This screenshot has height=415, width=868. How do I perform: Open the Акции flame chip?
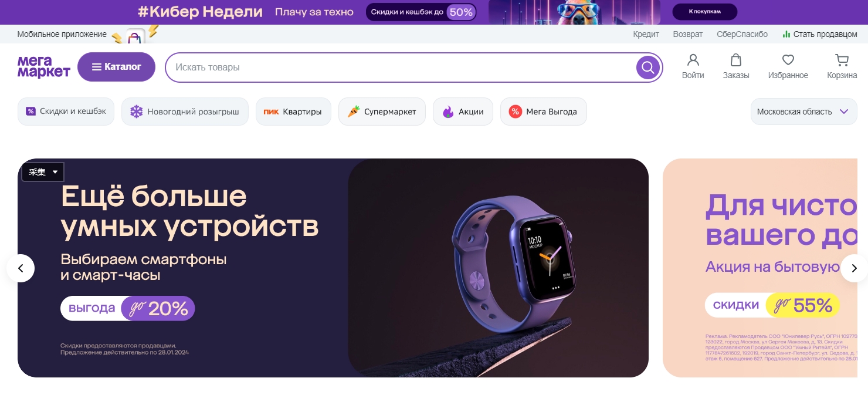click(463, 112)
